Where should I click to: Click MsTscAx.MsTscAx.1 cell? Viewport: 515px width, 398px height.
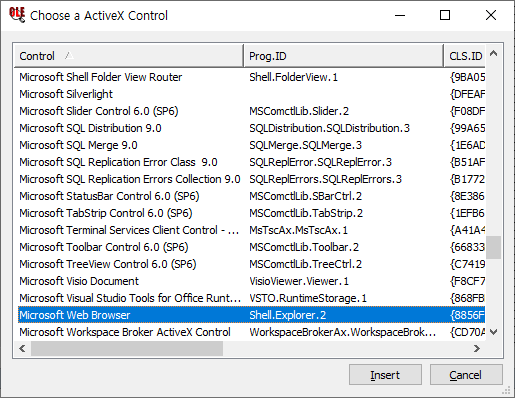coord(299,230)
